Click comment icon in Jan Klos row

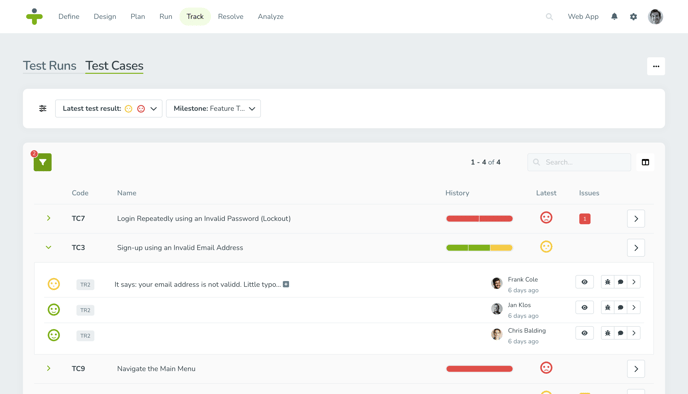coord(620,307)
